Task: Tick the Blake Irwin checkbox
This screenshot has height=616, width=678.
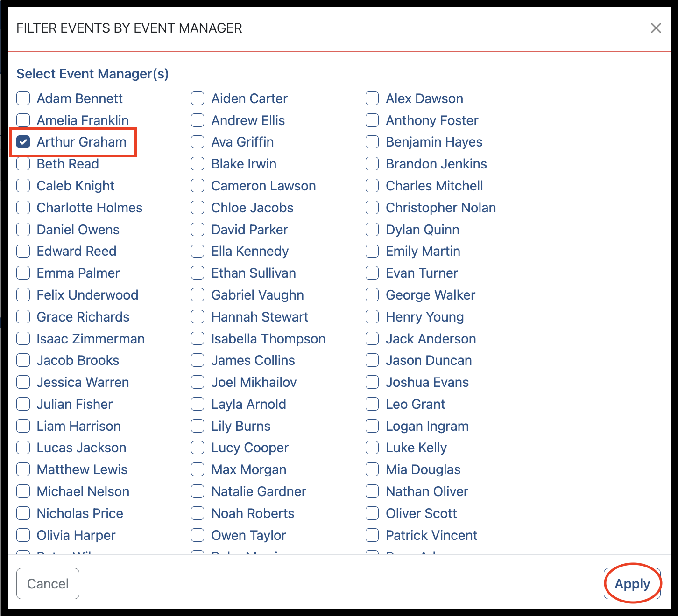Action: click(x=198, y=164)
